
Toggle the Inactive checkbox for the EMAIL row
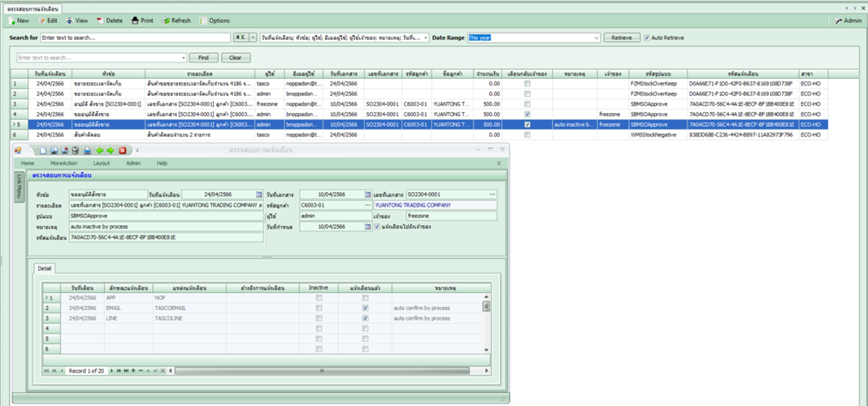(319, 308)
